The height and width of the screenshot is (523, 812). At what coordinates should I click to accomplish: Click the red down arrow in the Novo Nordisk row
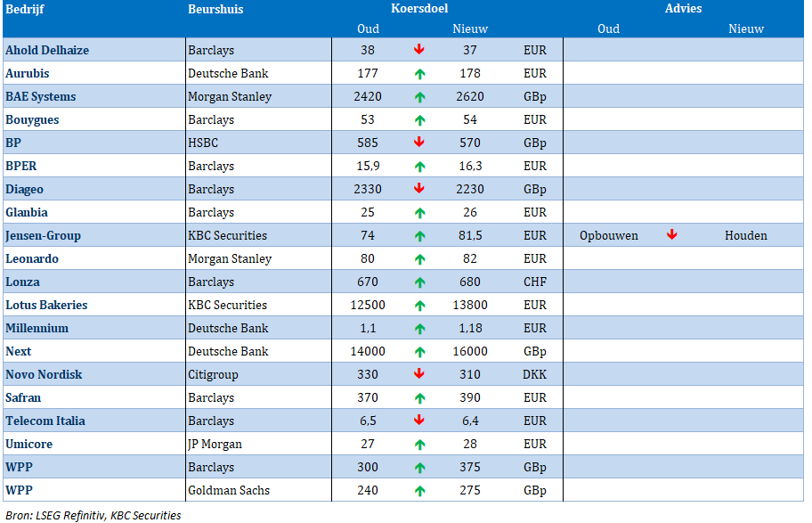click(419, 373)
